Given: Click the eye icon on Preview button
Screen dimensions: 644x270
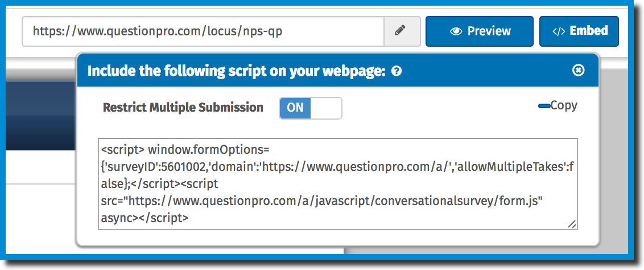Looking at the screenshot, I should [x=456, y=31].
